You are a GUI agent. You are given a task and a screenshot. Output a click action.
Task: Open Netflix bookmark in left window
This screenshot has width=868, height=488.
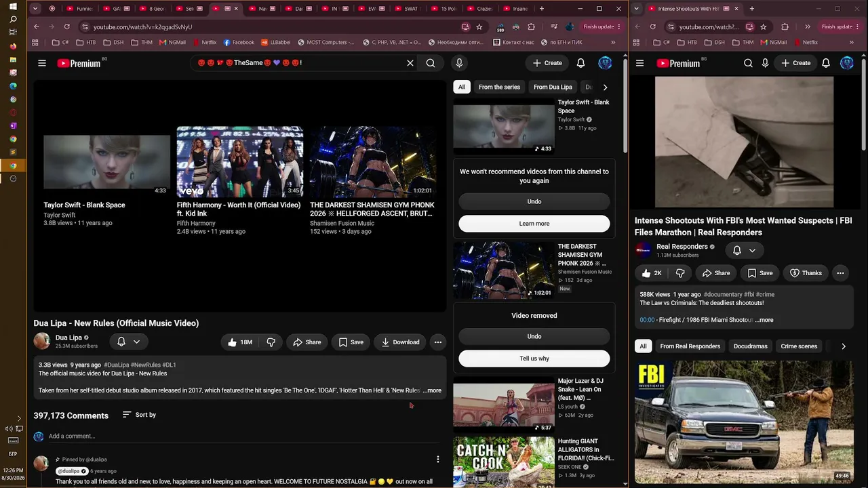[x=204, y=42]
